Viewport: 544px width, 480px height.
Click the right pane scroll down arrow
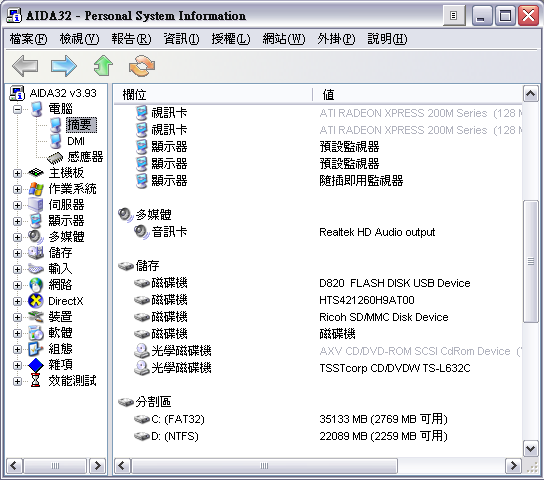pyautogui.click(x=530, y=449)
